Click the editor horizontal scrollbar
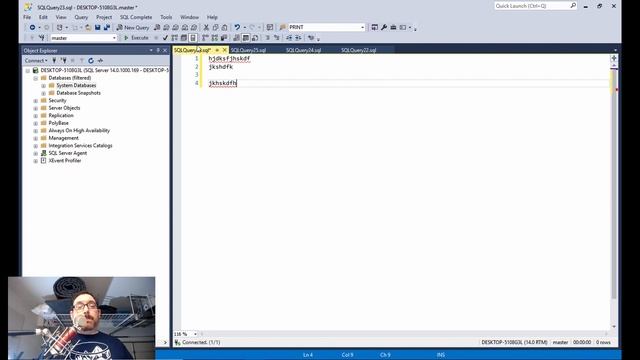Image resolution: width=640 pixels, height=360 pixels. coord(404,334)
